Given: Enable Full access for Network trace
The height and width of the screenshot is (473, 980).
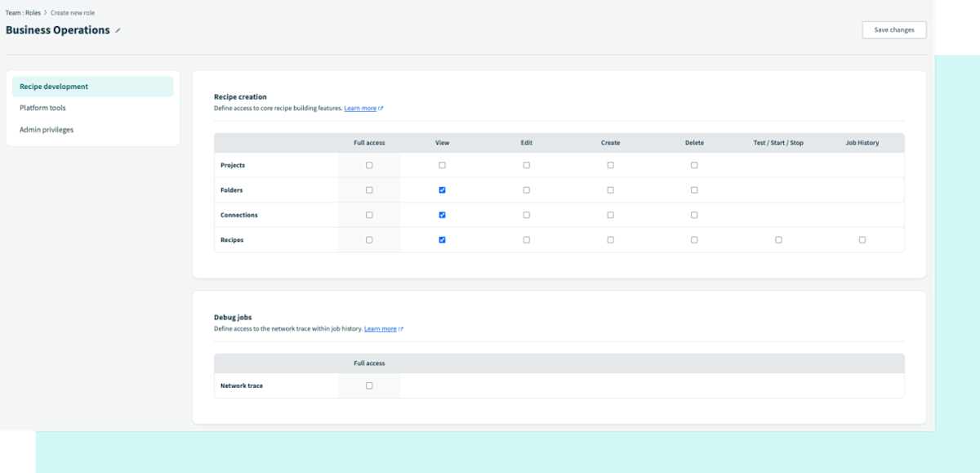Looking at the screenshot, I should [369, 385].
